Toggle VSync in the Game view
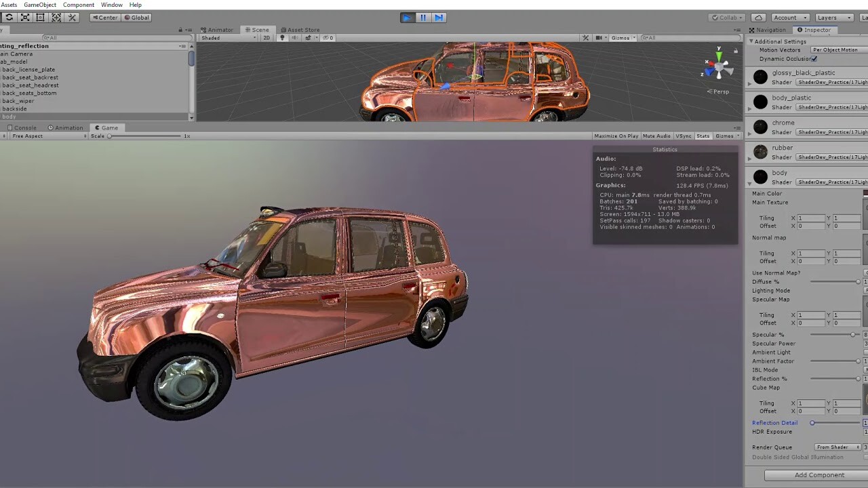This screenshot has width=868, height=488. pyautogui.click(x=684, y=136)
